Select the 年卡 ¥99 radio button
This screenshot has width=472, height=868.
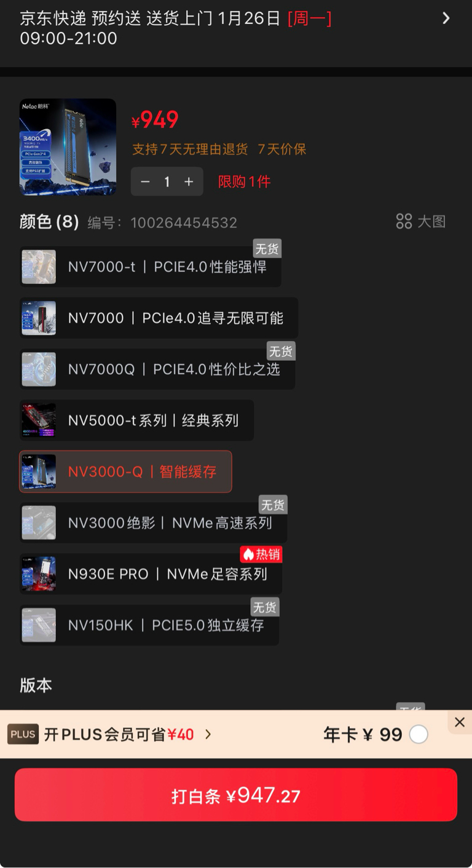point(419,734)
